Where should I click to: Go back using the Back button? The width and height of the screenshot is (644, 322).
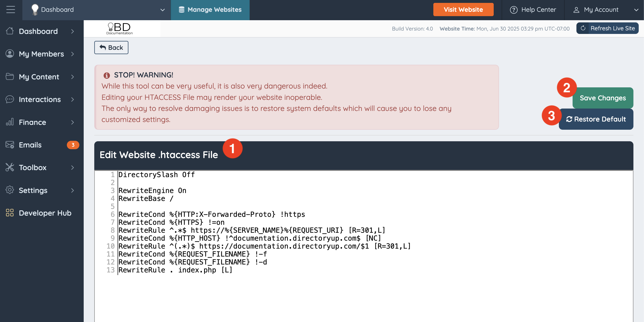pos(111,48)
